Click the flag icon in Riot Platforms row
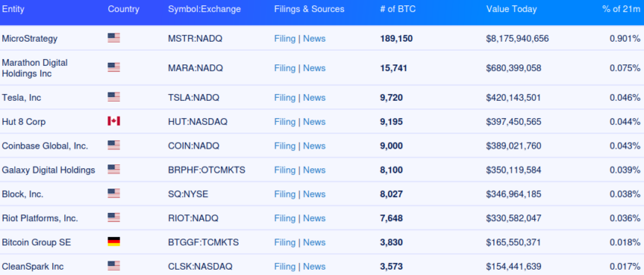Screen dimensions: 644x275 click(114, 217)
